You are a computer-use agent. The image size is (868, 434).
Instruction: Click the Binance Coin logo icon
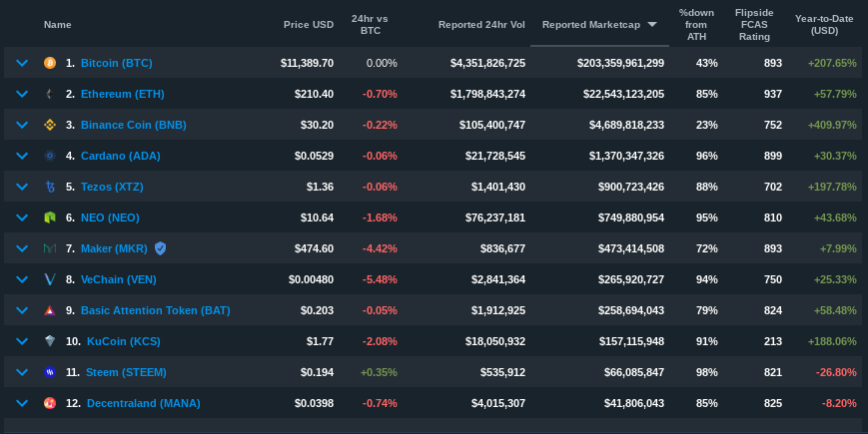click(49, 125)
